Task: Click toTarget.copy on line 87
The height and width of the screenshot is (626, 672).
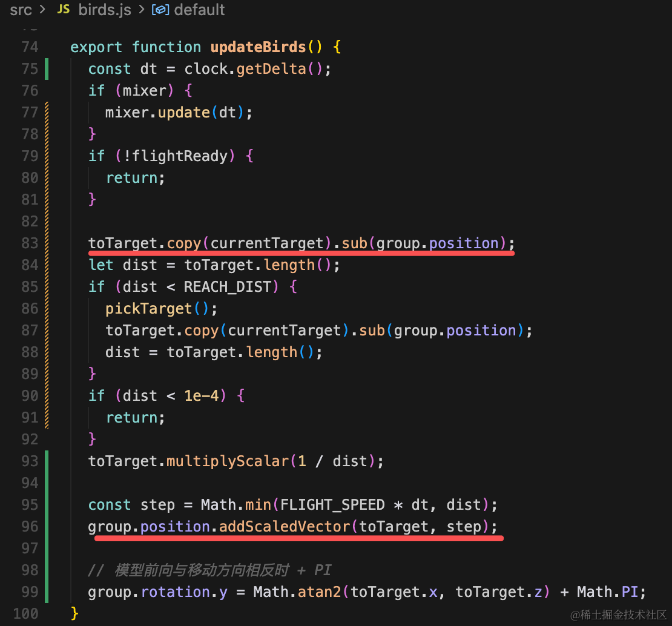Action: pos(162,331)
